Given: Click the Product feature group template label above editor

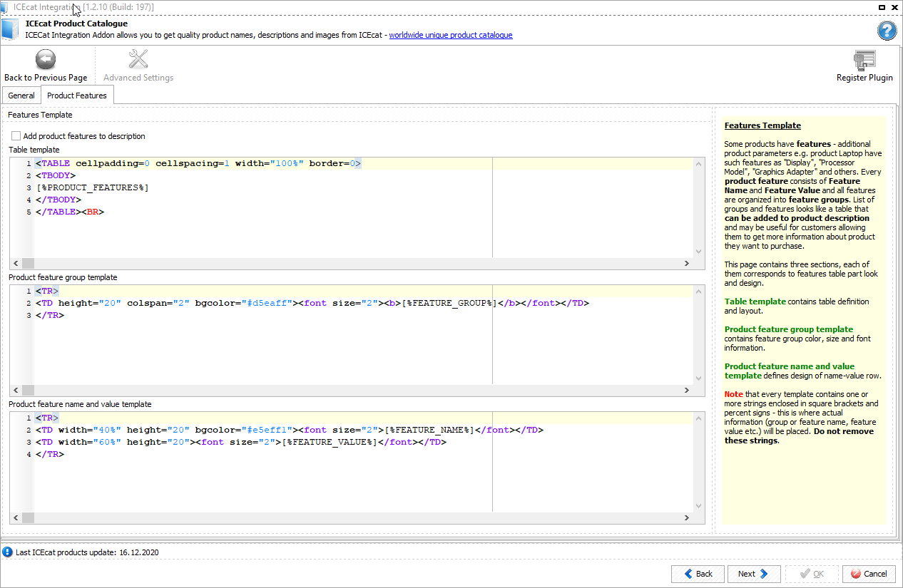Looking at the screenshot, I should (x=63, y=277).
